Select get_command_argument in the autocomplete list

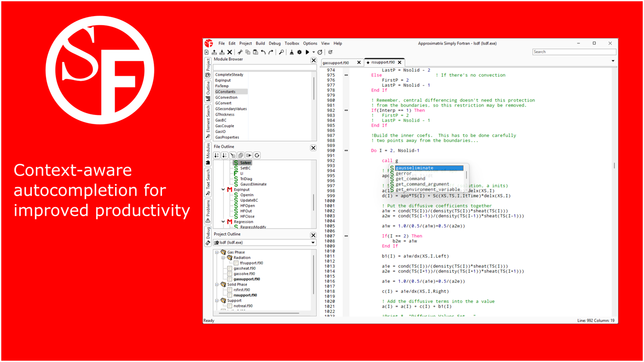tap(422, 184)
